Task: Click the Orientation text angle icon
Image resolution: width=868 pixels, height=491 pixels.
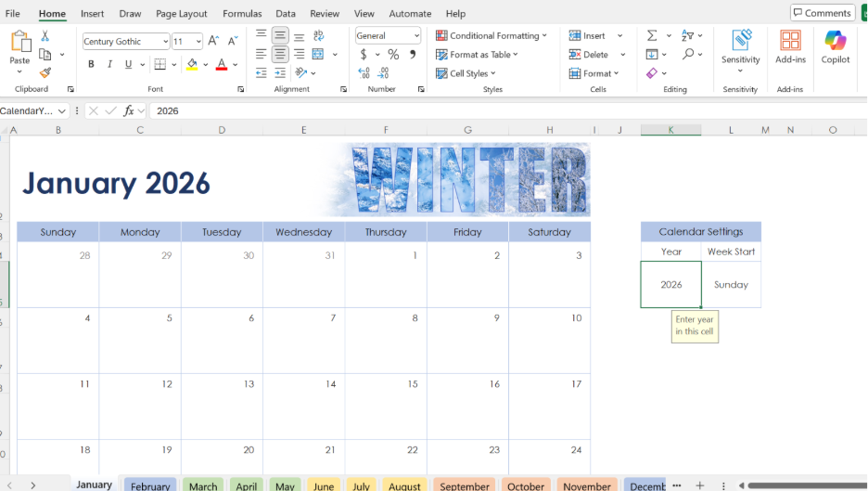Action: 301,72
